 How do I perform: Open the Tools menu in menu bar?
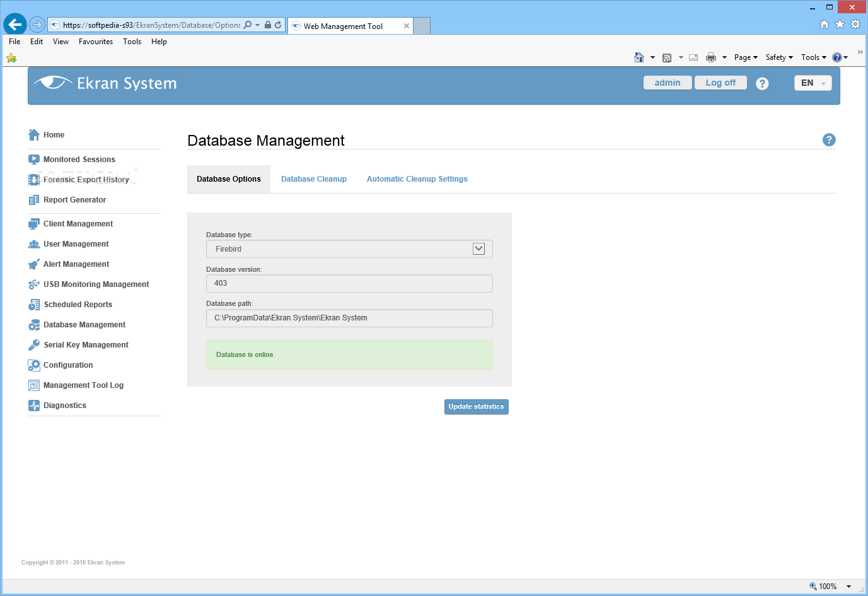(x=132, y=42)
